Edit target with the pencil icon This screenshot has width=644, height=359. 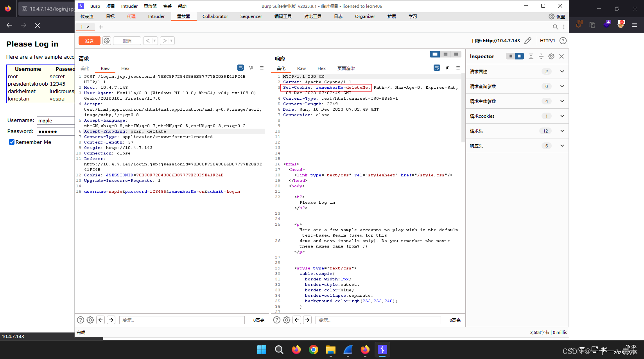click(x=528, y=41)
